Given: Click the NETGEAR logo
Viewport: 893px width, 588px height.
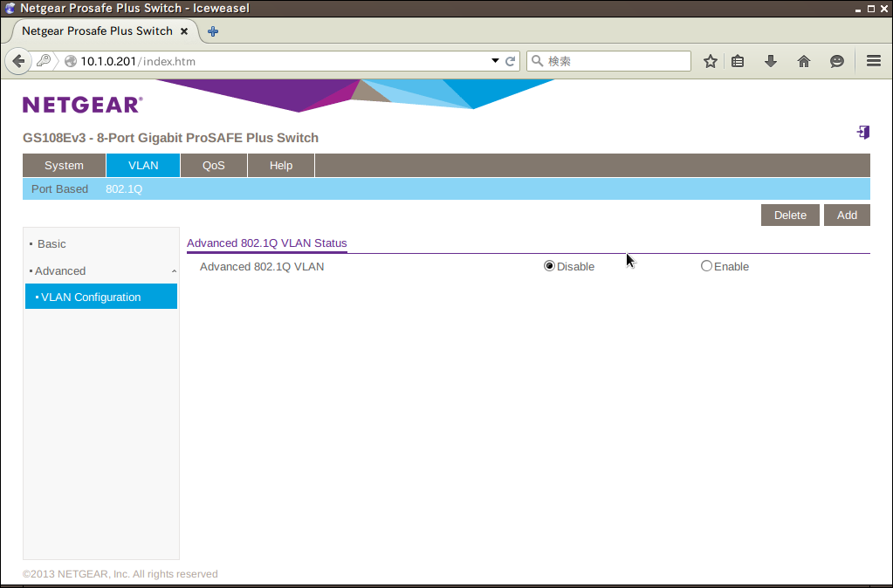Looking at the screenshot, I should (x=83, y=104).
